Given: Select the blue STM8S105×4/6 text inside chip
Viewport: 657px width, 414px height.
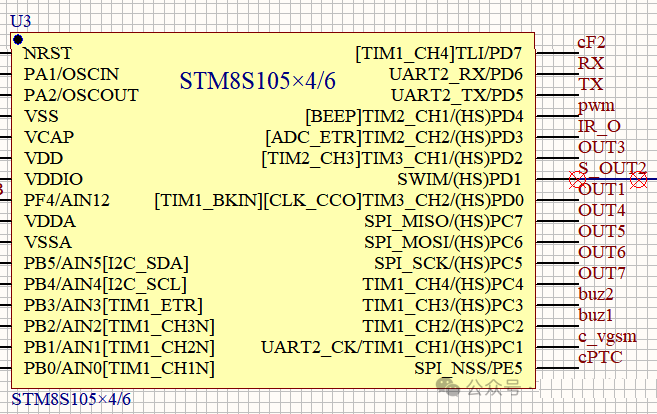Looking at the screenshot, I should click(257, 82).
